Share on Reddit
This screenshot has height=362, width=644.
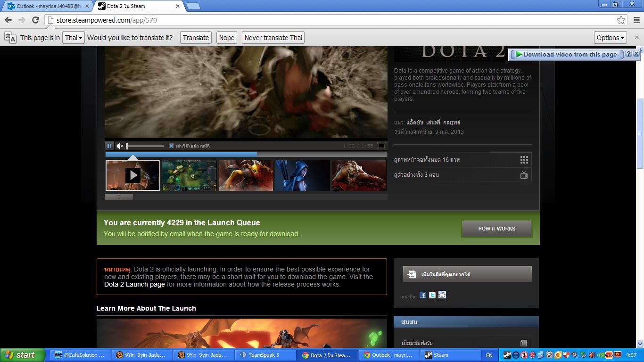pyautogui.click(x=442, y=295)
